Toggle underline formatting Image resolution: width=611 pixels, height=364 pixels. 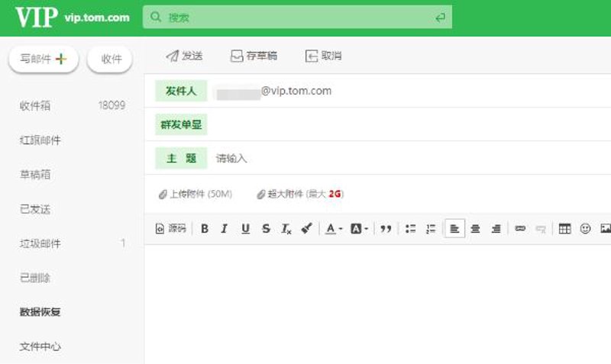245,228
